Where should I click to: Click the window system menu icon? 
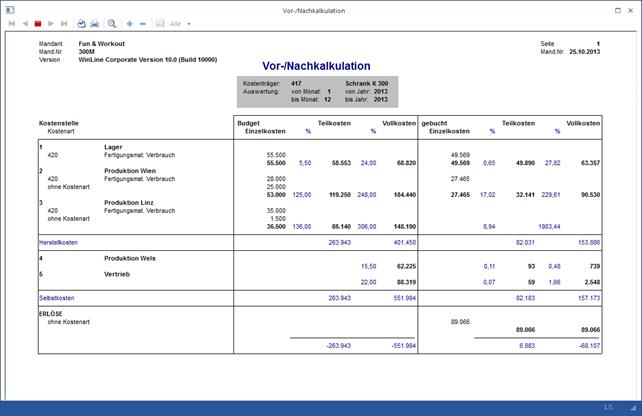[x=8, y=8]
